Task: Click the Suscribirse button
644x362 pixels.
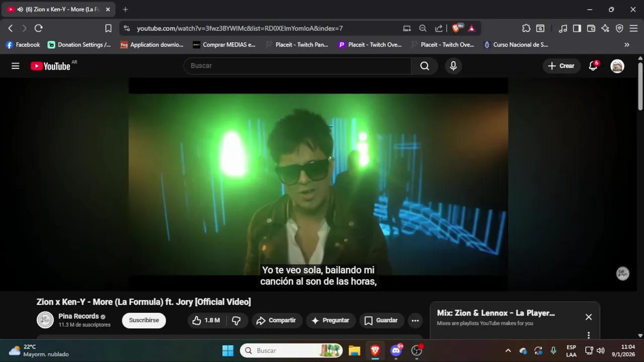Action: tap(144, 320)
